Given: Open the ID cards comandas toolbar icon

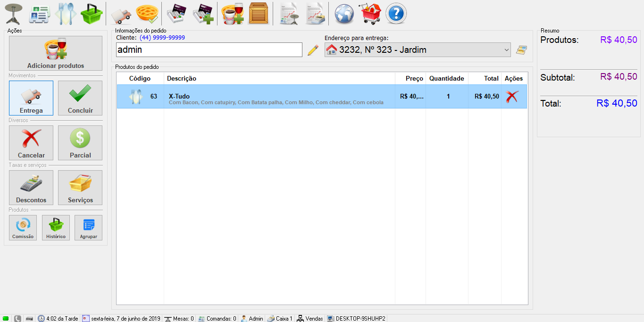Looking at the screenshot, I should tap(40, 14).
